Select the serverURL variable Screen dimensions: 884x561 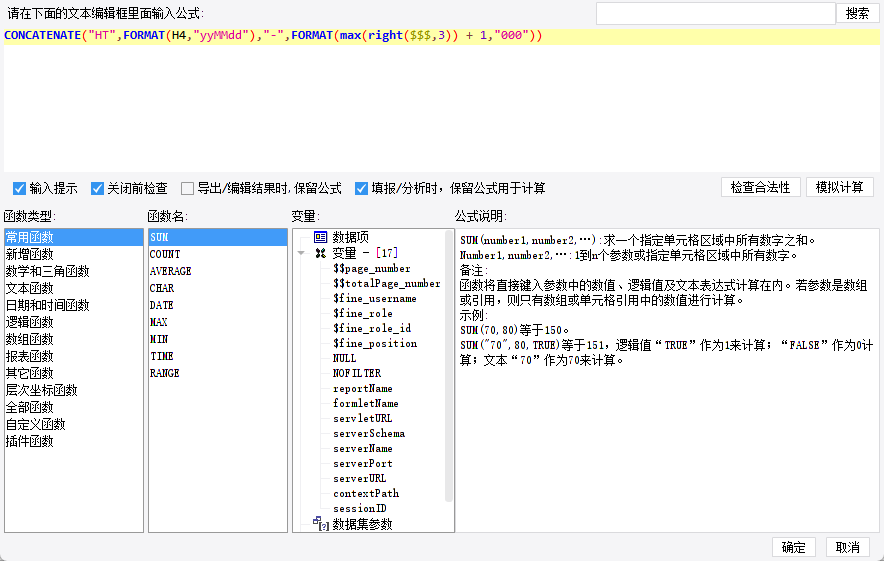(359, 478)
